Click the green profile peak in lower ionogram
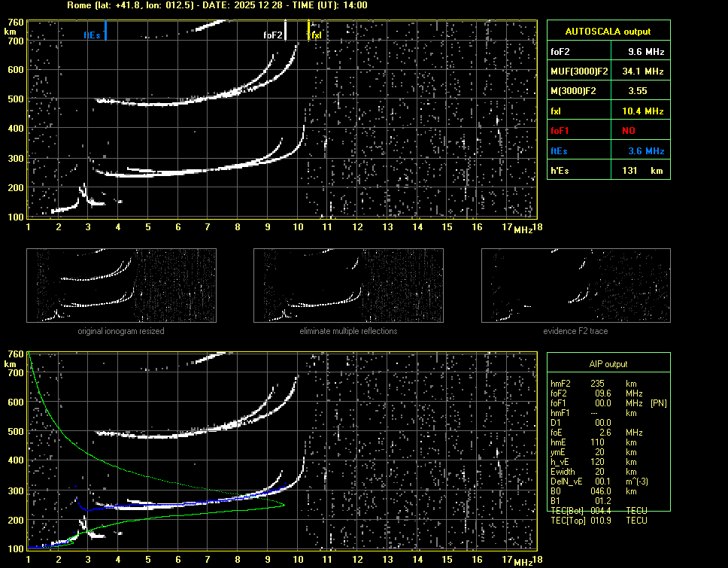Viewport: 728px width, 568px height. 284,505
